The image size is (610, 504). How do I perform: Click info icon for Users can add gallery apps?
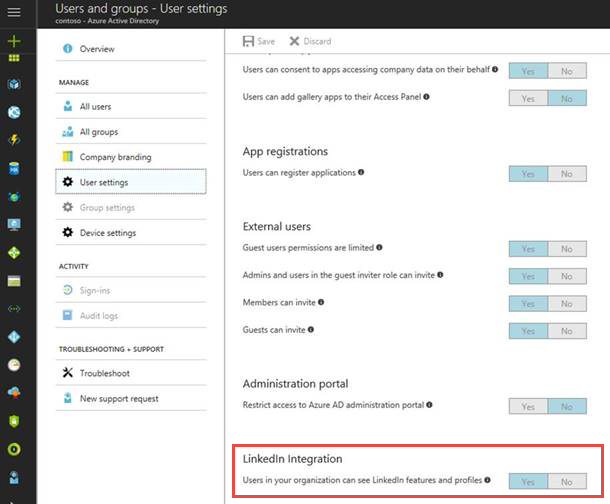(426, 96)
